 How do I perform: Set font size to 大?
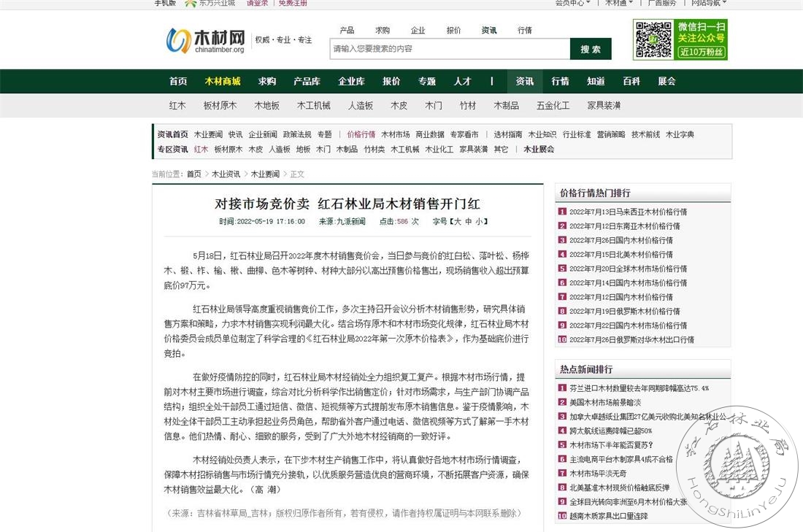tap(457, 222)
